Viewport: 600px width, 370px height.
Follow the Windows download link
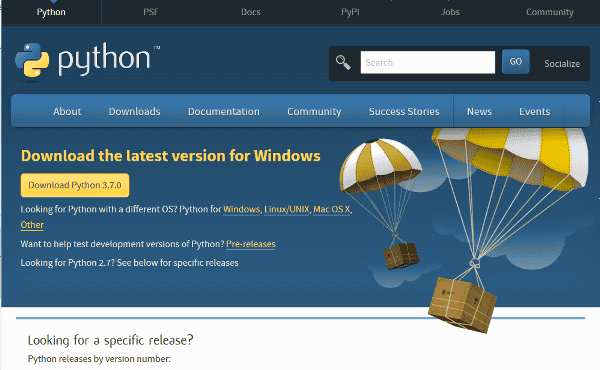pos(241,209)
